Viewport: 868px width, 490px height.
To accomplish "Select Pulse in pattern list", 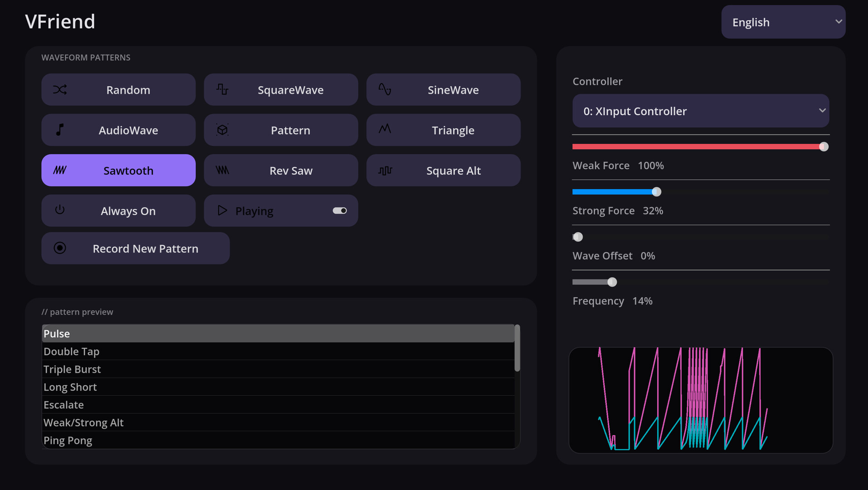I will click(278, 333).
